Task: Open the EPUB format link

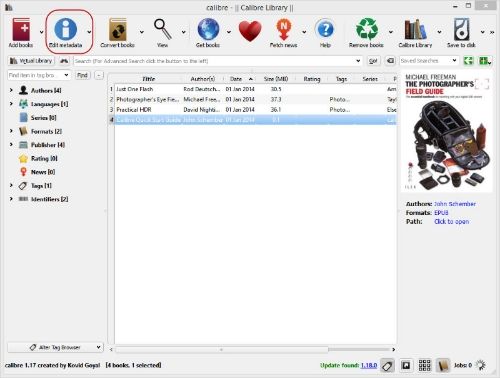Action: 441,213
